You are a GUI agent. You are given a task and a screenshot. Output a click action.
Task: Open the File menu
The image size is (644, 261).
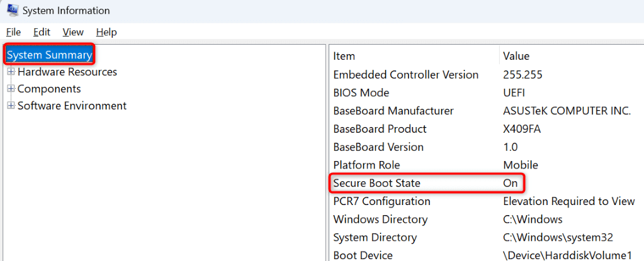tap(13, 32)
